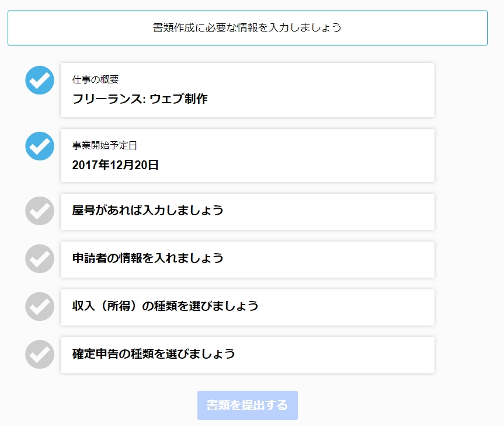
Task: Select the 事業開始予定日 label text
Action: pos(105,145)
